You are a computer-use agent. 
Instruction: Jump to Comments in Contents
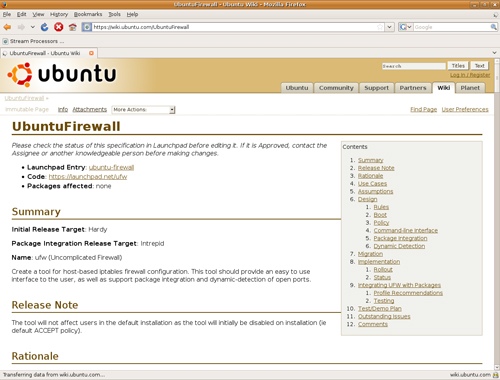(373, 324)
